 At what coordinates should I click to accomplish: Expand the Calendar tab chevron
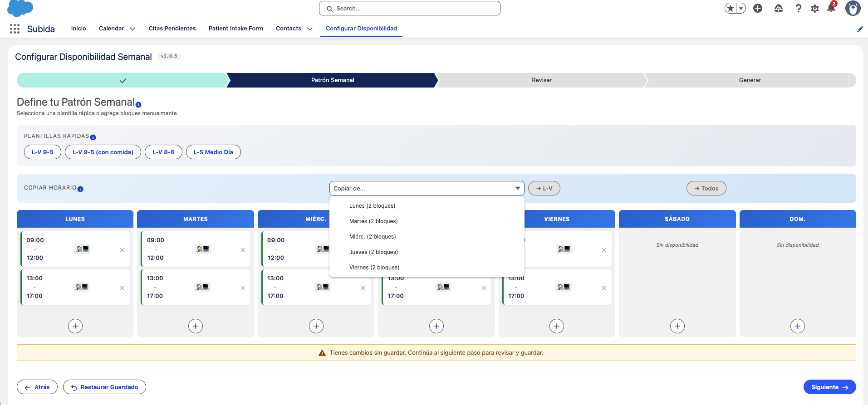click(132, 29)
